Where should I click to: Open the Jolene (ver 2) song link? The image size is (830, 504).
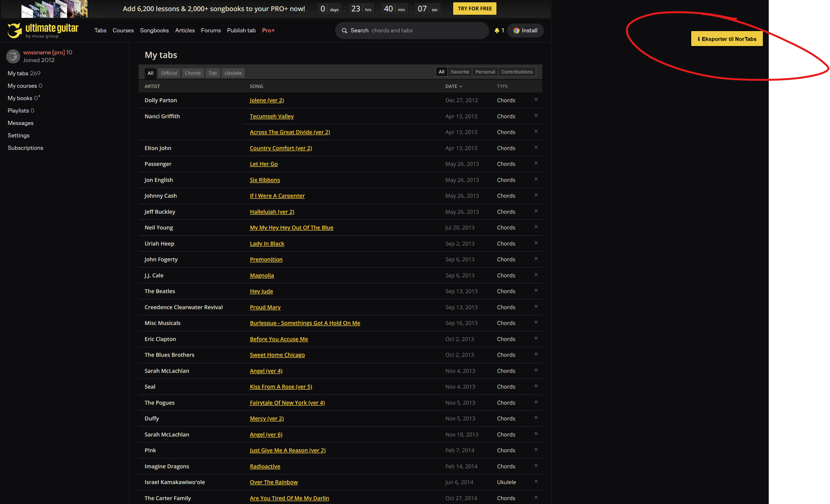(x=267, y=100)
